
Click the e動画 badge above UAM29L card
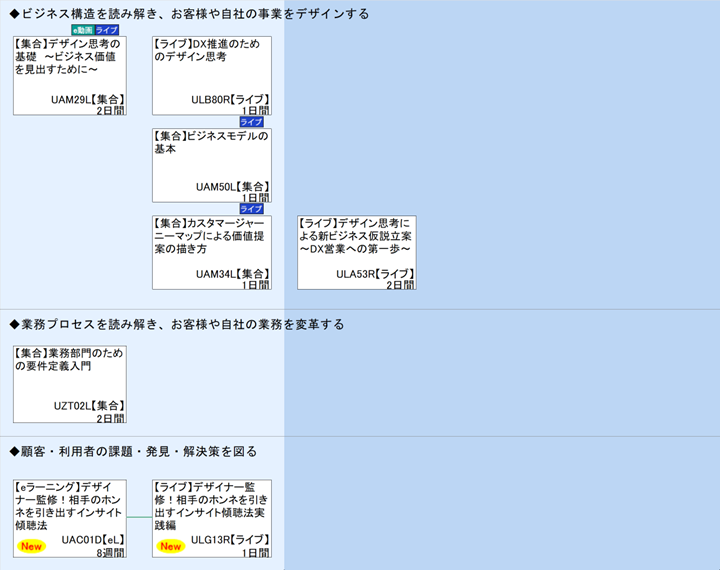(x=83, y=30)
